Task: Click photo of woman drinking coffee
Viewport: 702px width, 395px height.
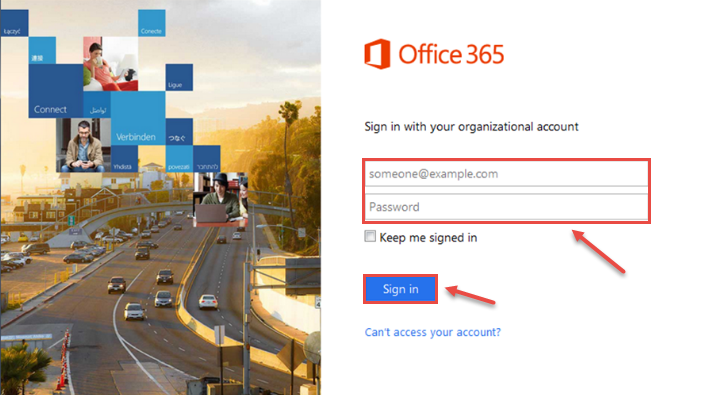Action: (x=111, y=64)
